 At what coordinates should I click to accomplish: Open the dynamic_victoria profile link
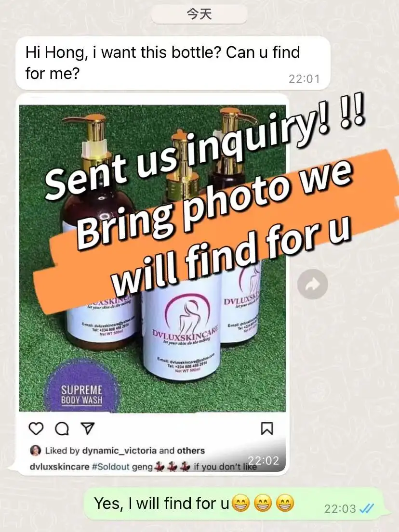click(x=119, y=451)
